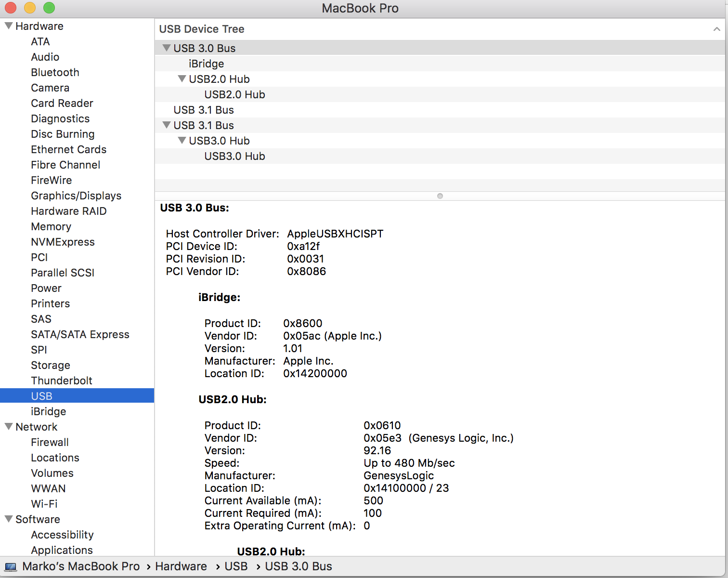The width and height of the screenshot is (728, 578).
Task: Collapse the expanded USB 3.1 Bus node
Action: 167,125
